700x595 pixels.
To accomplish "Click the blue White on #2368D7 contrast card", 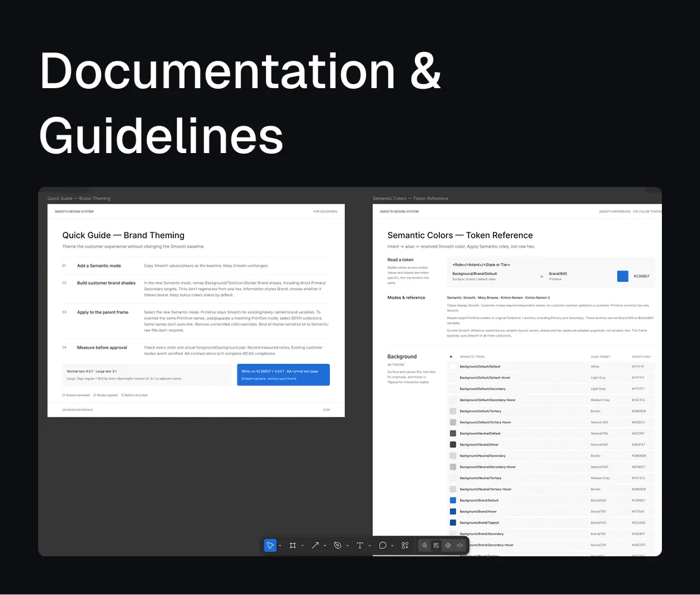I will pos(283,375).
